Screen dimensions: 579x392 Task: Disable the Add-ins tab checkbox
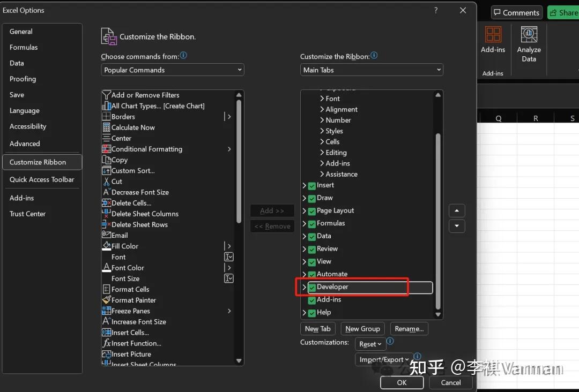311,300
